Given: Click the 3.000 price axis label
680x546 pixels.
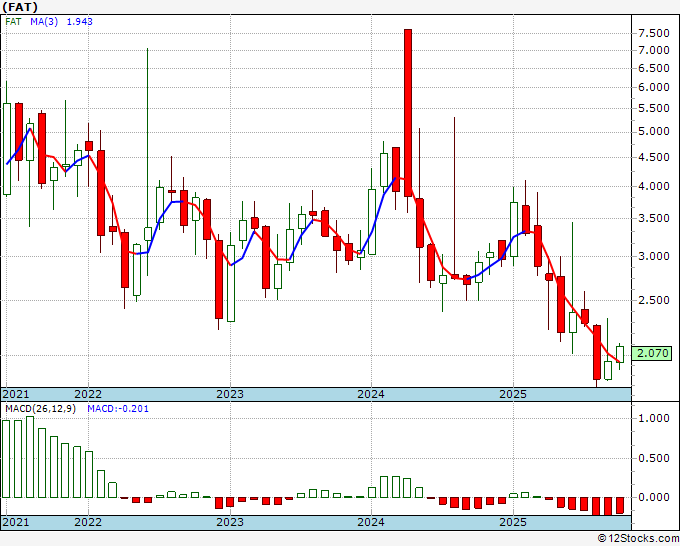Looking at the screenshot, I should pyautogui.click(x=654, y=256).
